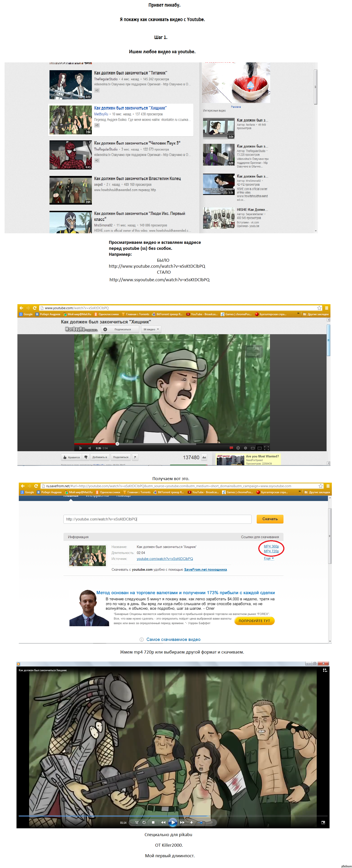Stop playback in Windows Media Player
The height and width of the screenshot is (868, 352).
click(153, 823)
